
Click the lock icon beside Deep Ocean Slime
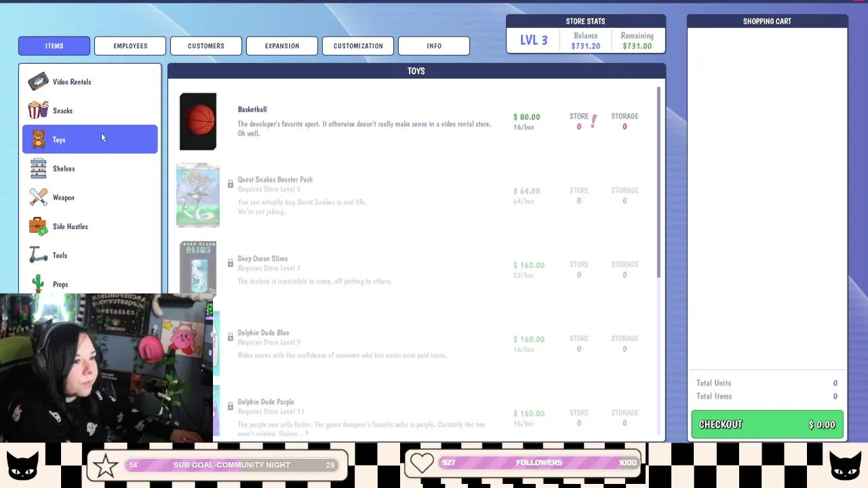coord(230,263)
